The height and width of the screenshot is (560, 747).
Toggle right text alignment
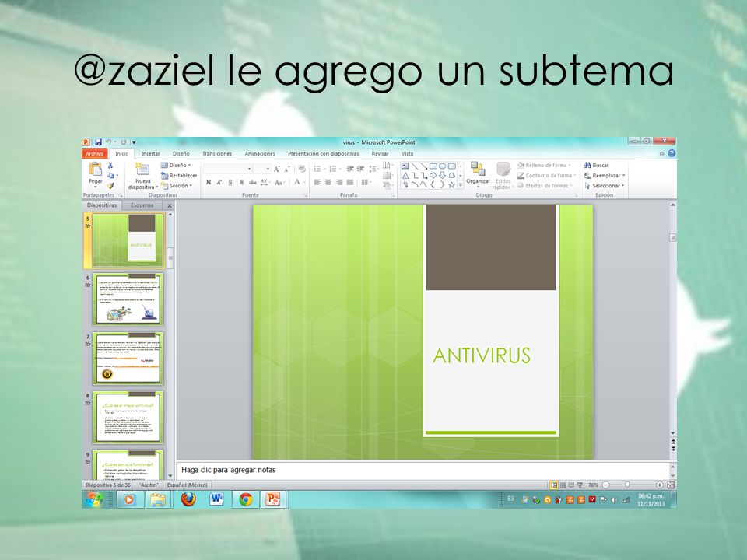(339, 182)
